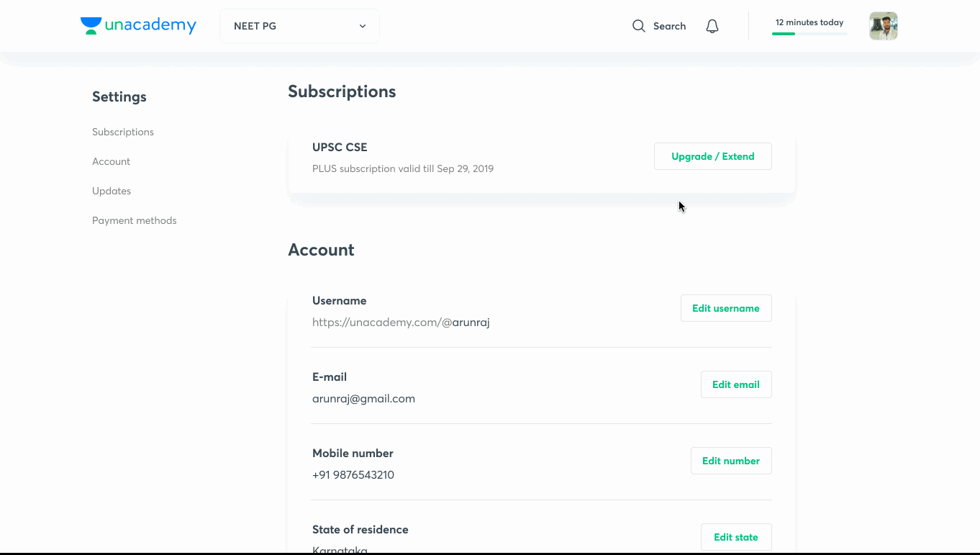Screen dimensions: 980x555
Task: Click the 12 minutes today progress bar
Action: point(809,34)
